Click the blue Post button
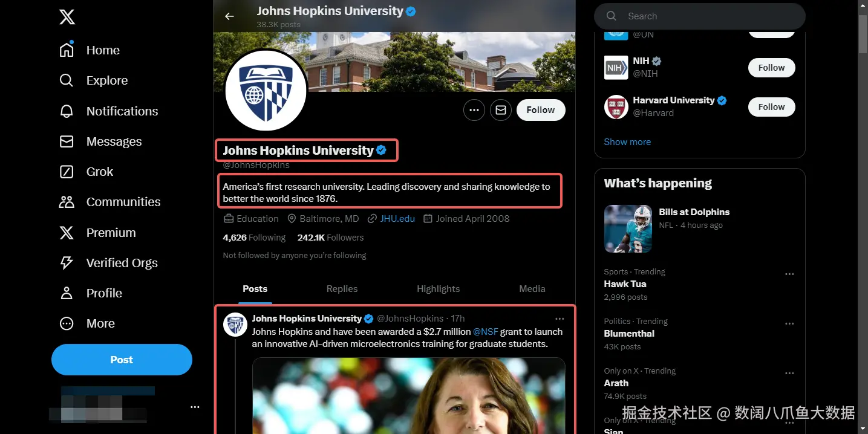868x434 pixels. [122, 360]
